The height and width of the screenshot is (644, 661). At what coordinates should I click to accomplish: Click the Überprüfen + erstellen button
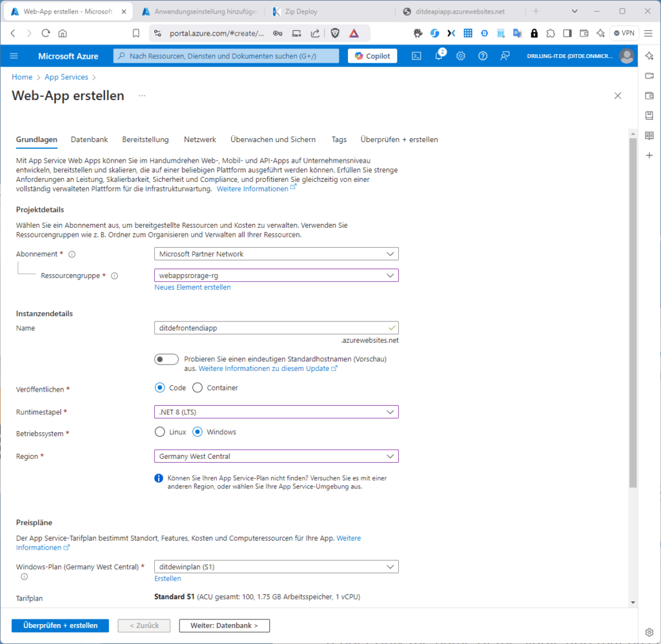pyautogui.click(x=60, y=626)
